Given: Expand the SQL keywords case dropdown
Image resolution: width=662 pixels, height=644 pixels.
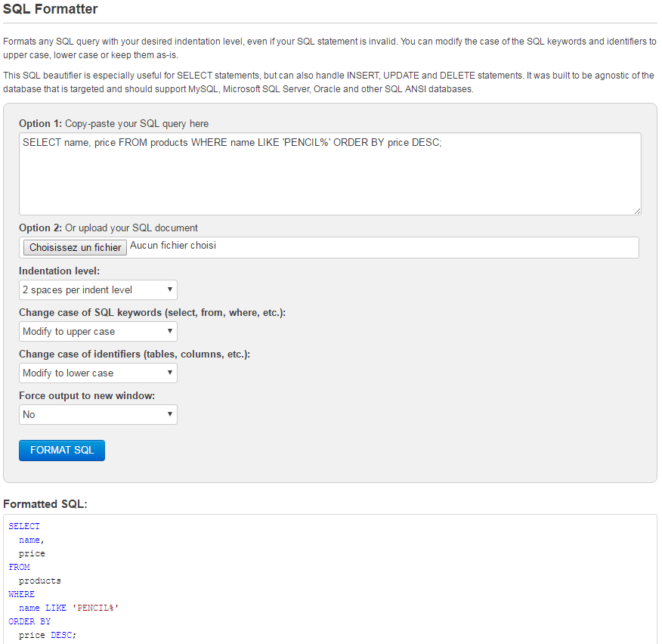Looking at the screenshot, I should [98, 331].
